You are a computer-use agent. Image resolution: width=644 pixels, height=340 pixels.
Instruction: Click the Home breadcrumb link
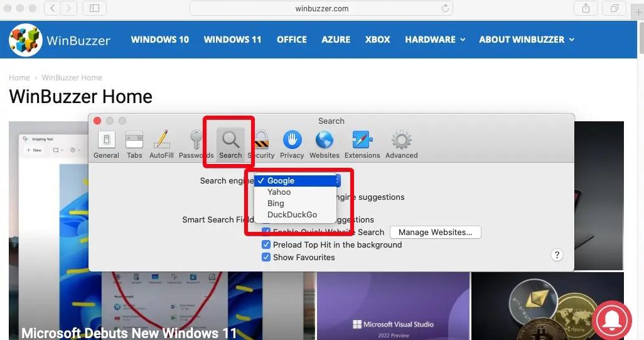19,78
